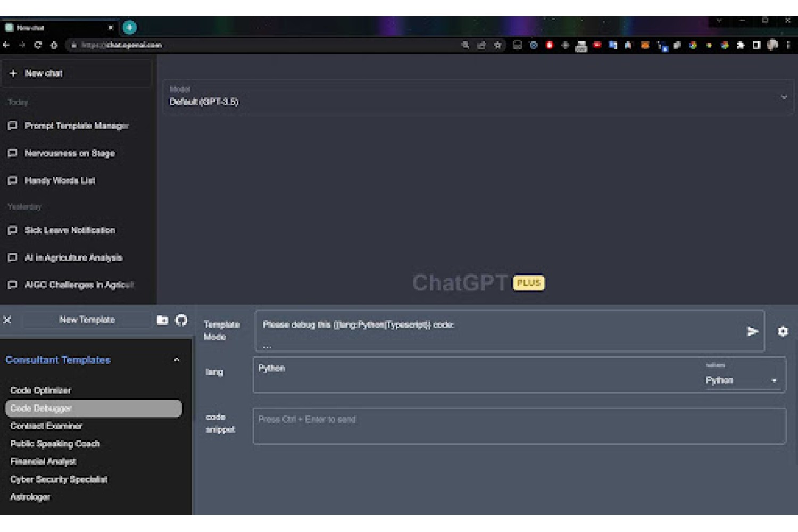Click the zoom magnifier icon in address bar

tap(465, 45)
